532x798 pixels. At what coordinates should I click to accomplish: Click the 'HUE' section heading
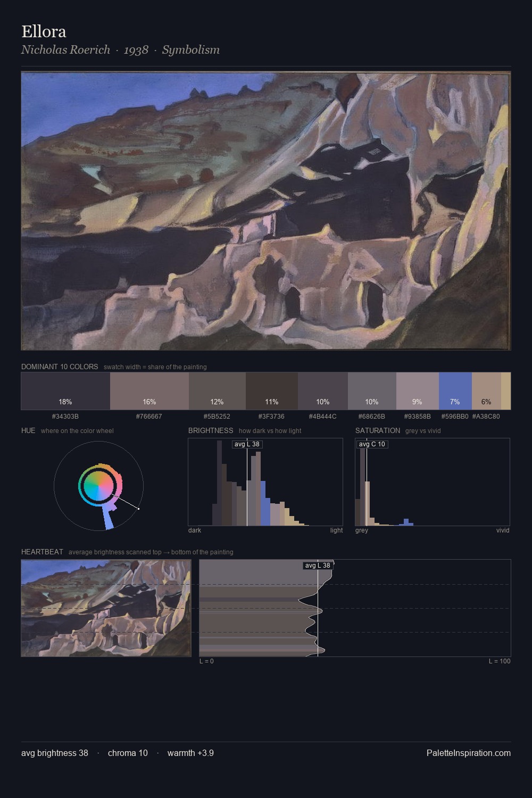pyautogui.click(x=28, y=431)
